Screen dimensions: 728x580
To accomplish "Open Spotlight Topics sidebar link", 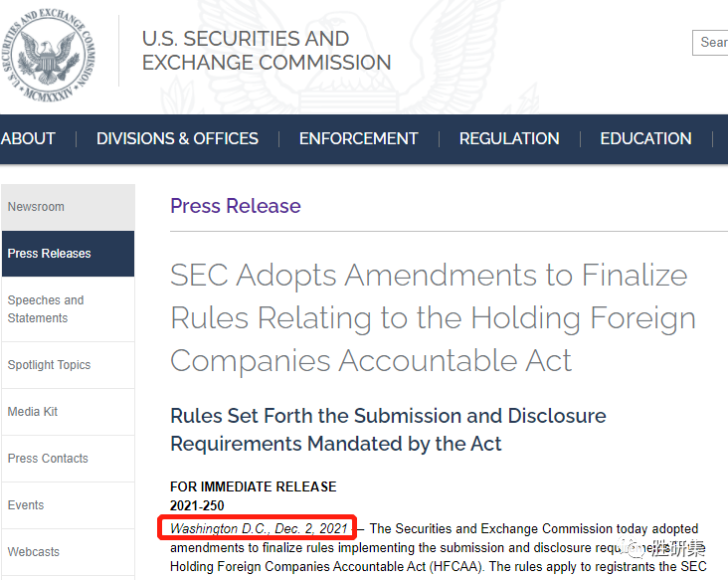I will [x=49, y=365].
